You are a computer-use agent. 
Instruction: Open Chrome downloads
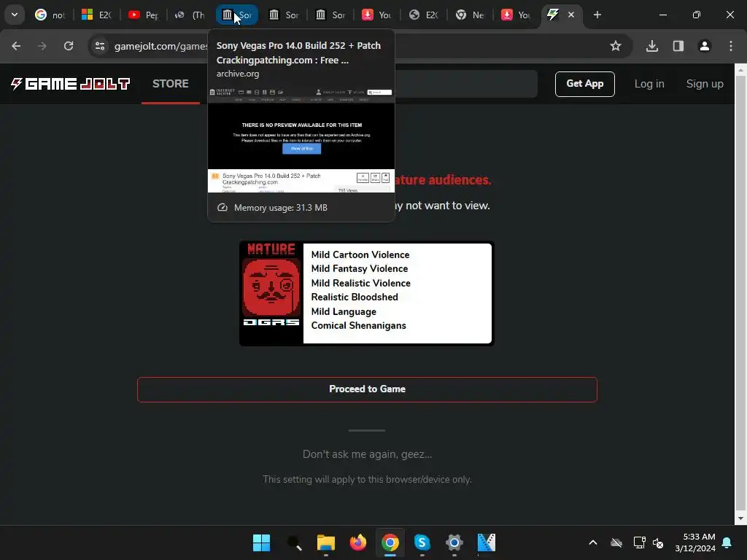(x=652, y=46)
